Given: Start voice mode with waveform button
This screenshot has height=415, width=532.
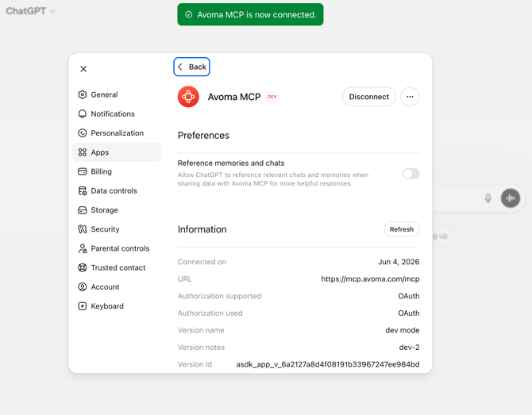Looking at the screenshot, I should (511, 198).
